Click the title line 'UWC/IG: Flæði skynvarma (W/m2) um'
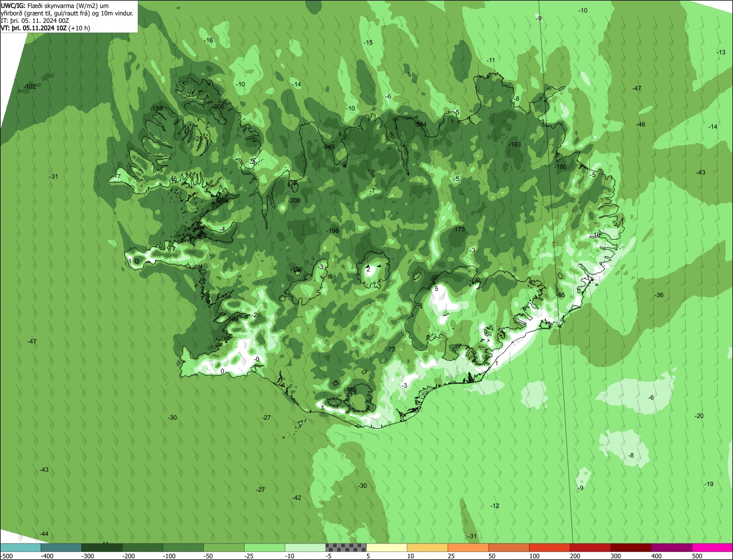 pos(54,5)
